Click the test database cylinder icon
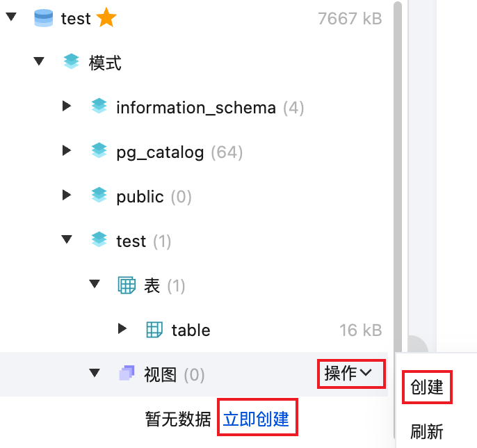The width and height of the screenshot is (477, 448). point(44,19)
